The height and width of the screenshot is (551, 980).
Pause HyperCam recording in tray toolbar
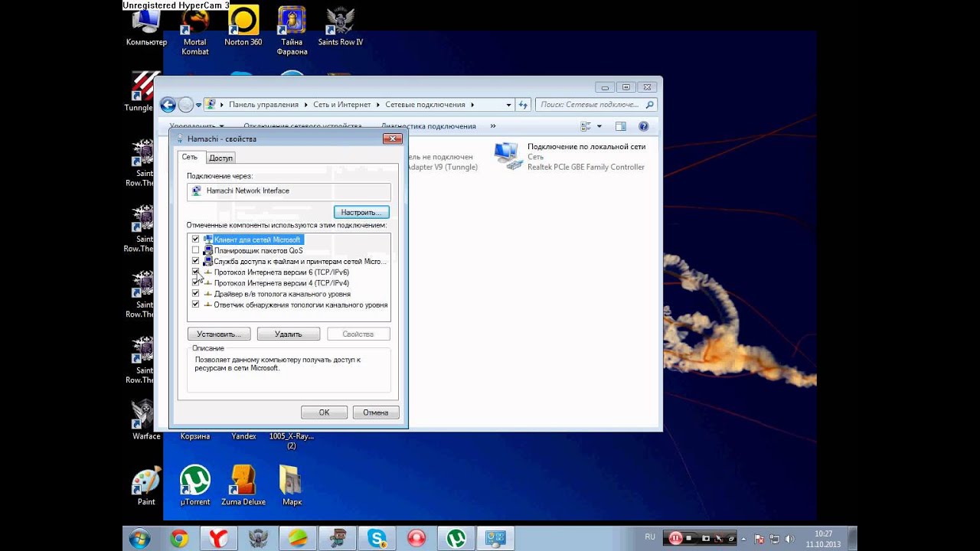675,538
